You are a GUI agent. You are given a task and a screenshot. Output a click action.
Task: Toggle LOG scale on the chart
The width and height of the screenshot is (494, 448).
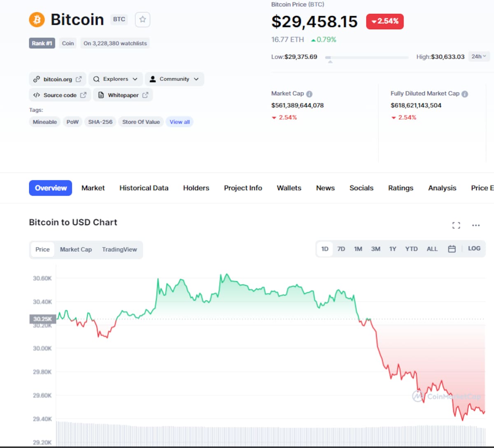[x=474, y=248]
